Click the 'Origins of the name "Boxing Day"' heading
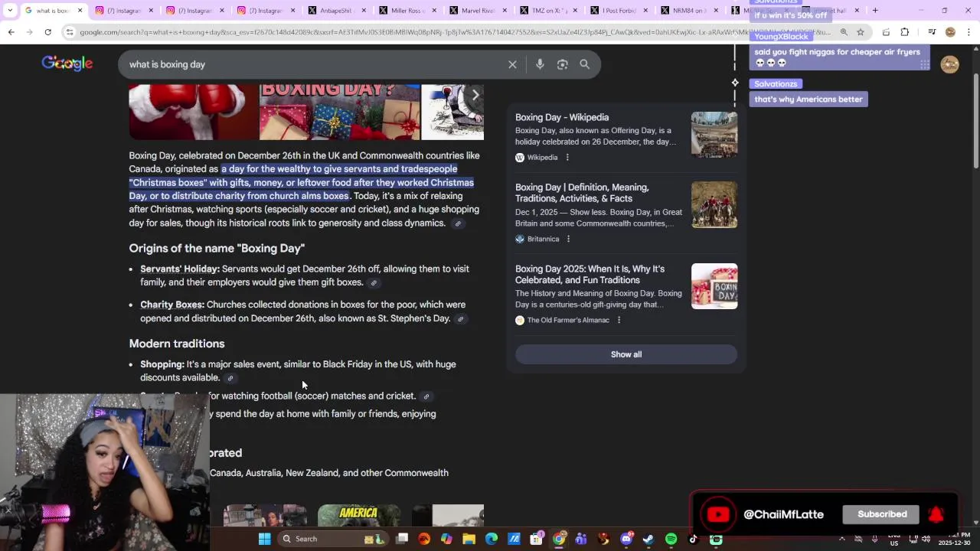 [217, 249]
